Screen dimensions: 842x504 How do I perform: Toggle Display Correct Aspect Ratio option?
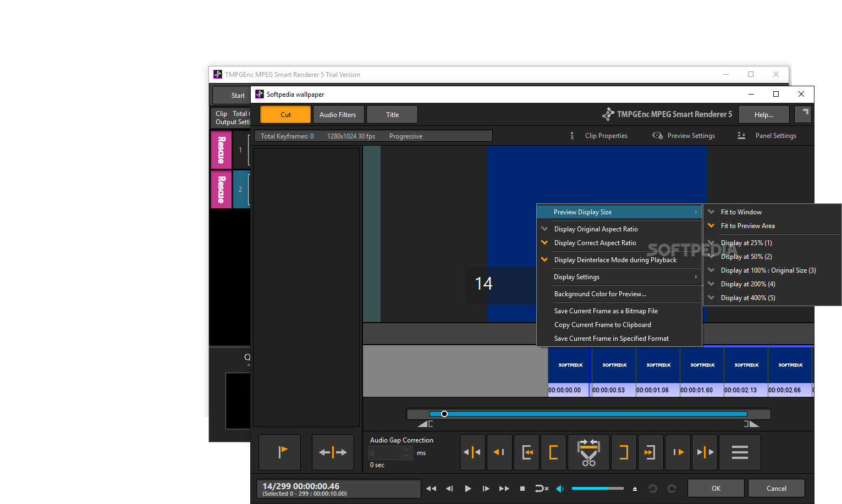click(619, 243)
